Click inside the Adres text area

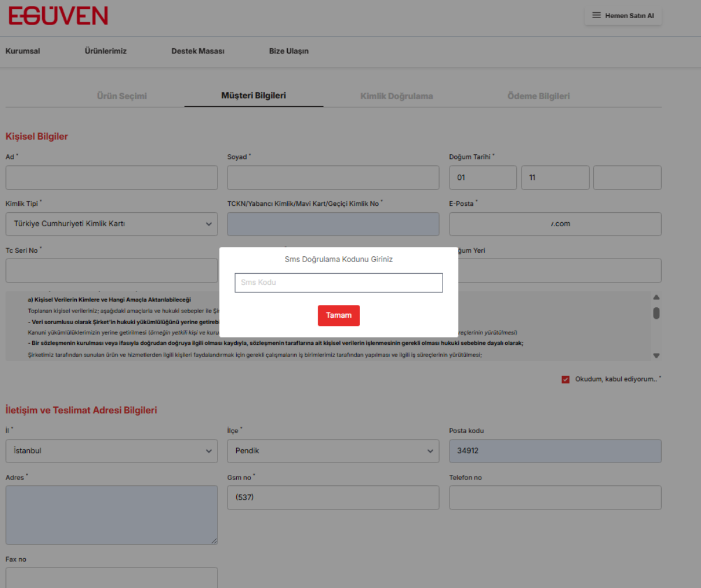coord(111,515)
